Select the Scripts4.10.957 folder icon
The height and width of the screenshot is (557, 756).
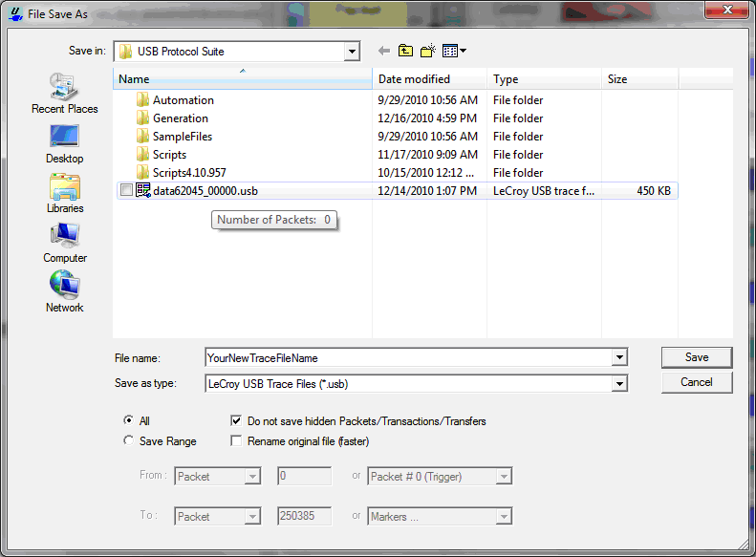point(142,173)
